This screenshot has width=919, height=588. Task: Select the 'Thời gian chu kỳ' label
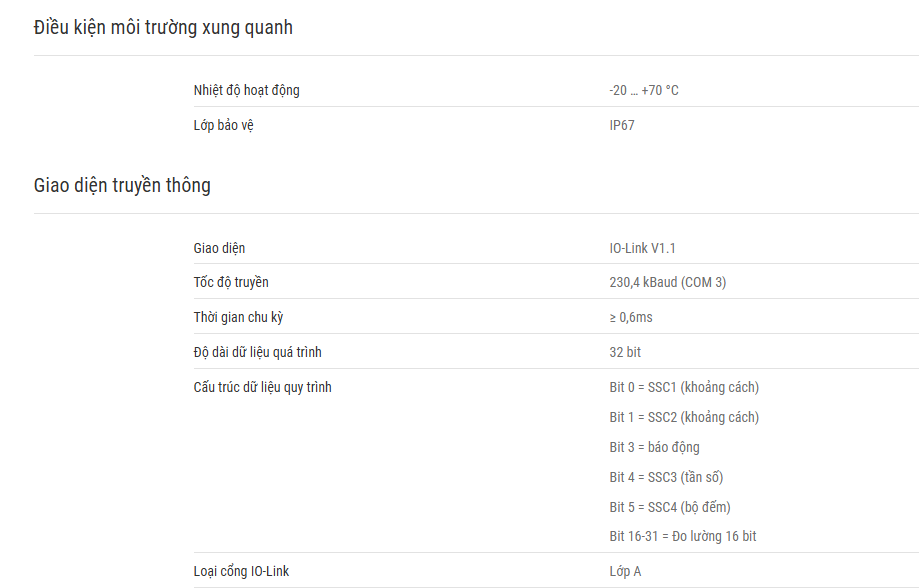tap(238, 318)
